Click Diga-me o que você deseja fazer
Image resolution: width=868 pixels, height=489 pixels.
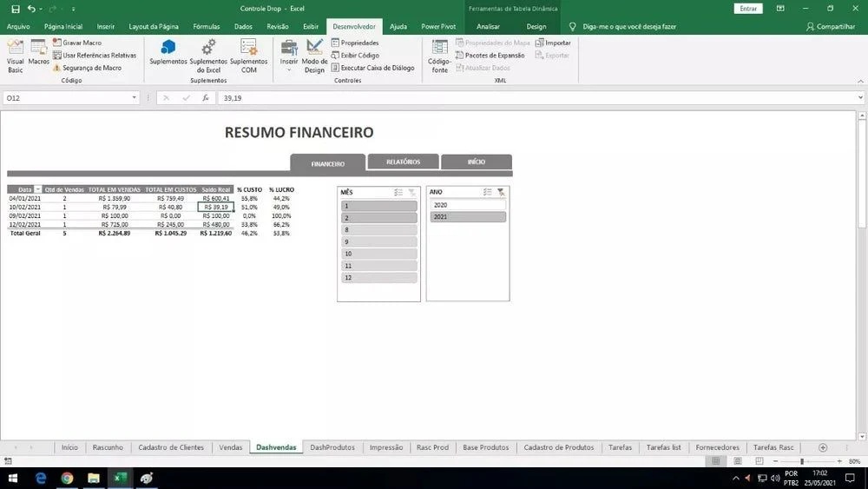click(x=628, y=27)
